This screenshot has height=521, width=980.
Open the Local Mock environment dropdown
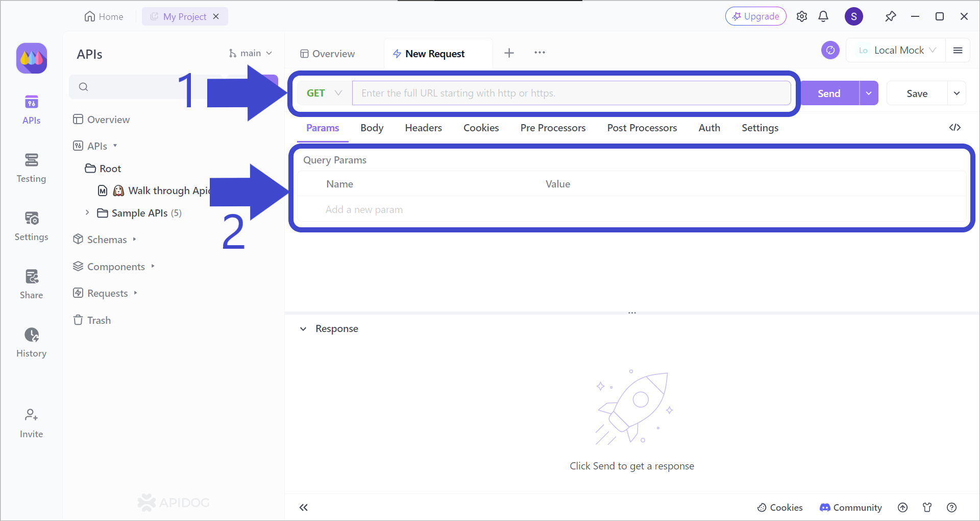898,50
